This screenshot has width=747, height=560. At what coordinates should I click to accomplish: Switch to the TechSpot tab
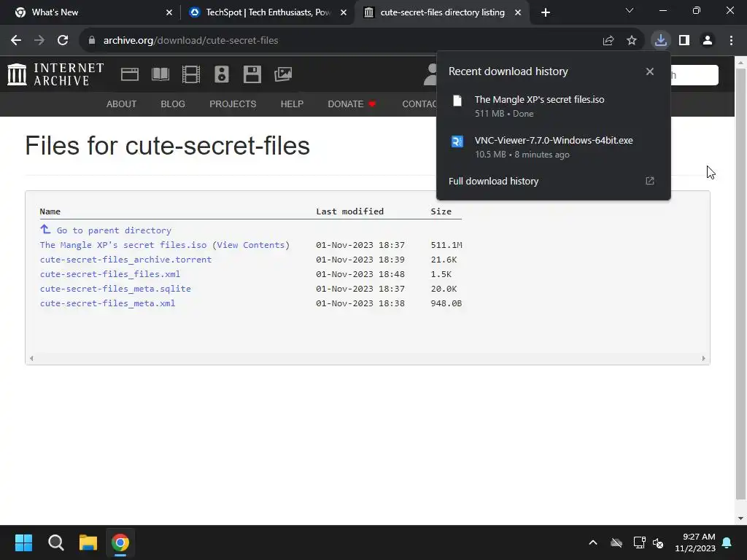[267, 12]
